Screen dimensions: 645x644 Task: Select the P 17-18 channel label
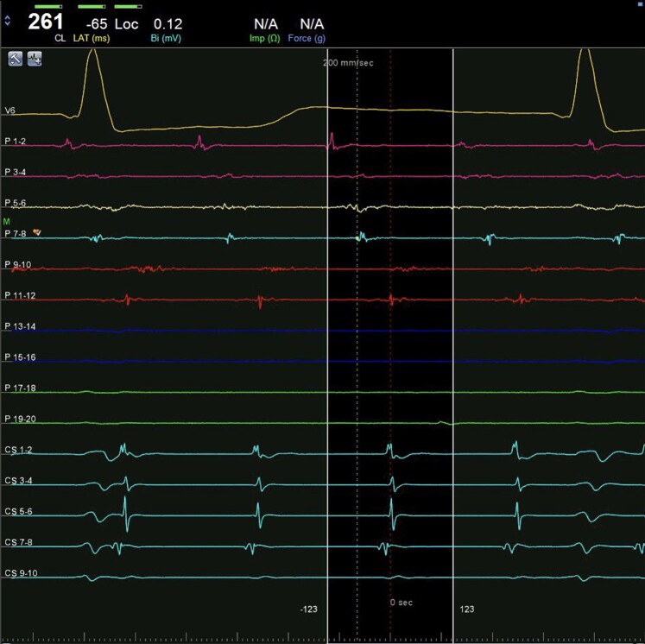[x=20, y=388]
